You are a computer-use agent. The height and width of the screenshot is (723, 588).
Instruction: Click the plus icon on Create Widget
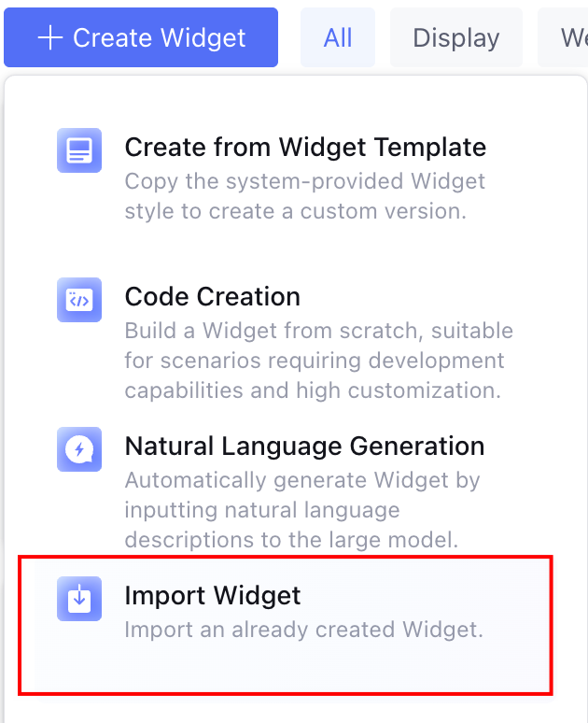tap(50, 37)
